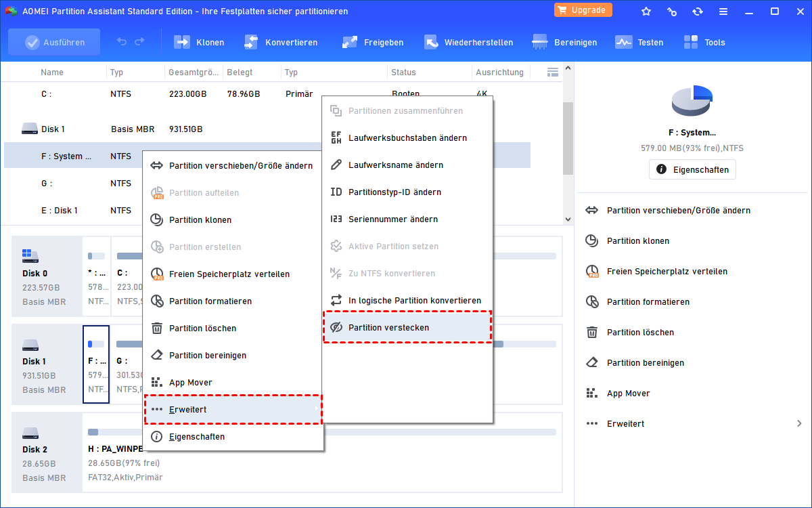The height and width of the screenshot is (508, 812).
Task: Open the Tools toolbar menu
Action: point(704,42)
